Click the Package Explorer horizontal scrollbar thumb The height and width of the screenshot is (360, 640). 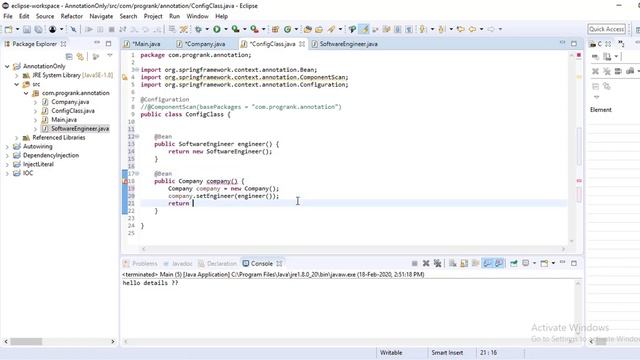point(26,341)
